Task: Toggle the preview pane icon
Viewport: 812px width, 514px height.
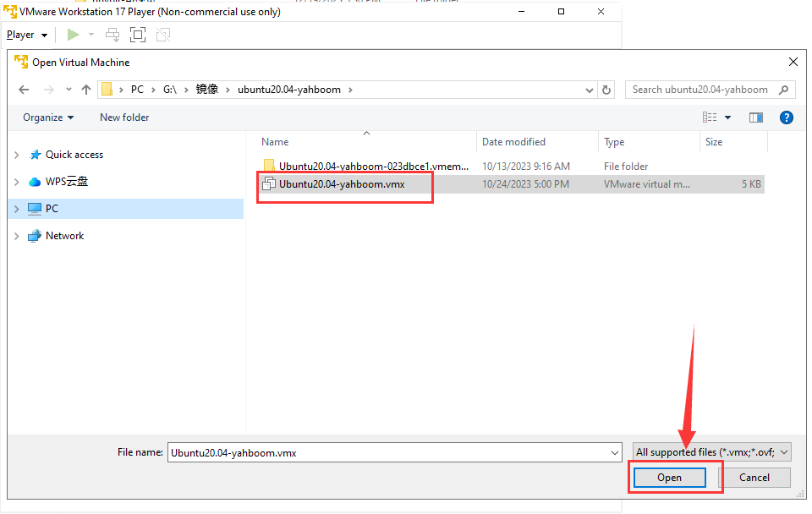Action: (x=756, y=118)
